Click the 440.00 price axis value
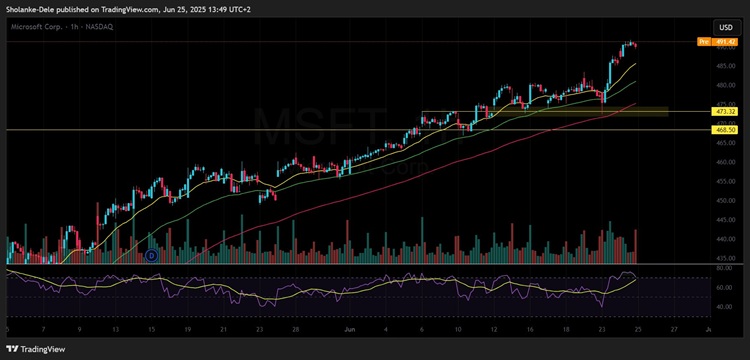The image size is (750, 360). tap(726, 239)
